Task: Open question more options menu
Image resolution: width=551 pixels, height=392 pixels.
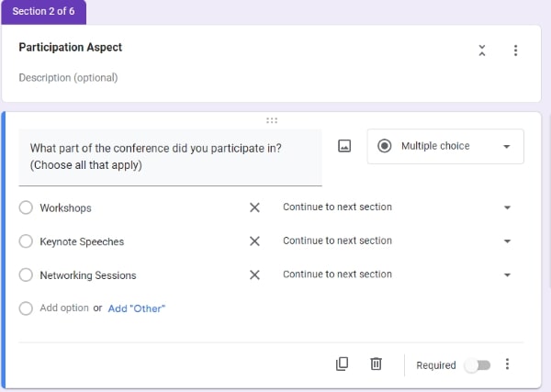Action: pyautogui.click(x=507, y=364)
